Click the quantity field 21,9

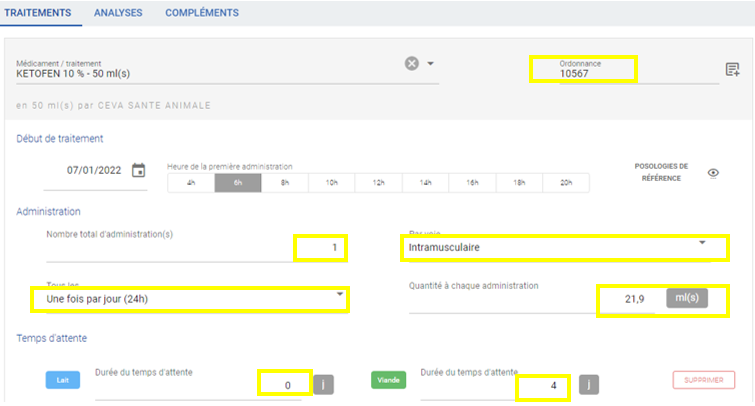coord(532,299)
